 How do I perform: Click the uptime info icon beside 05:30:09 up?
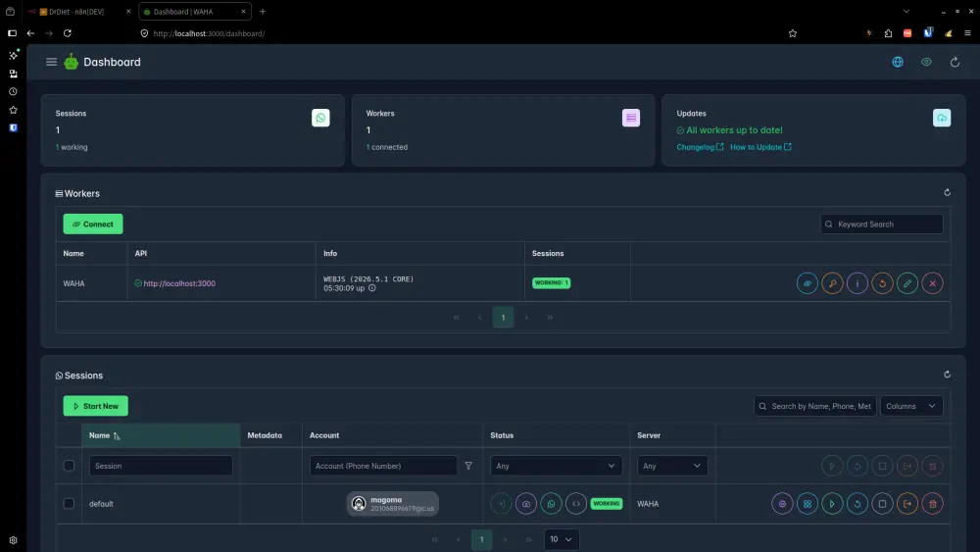coord(371,288)
